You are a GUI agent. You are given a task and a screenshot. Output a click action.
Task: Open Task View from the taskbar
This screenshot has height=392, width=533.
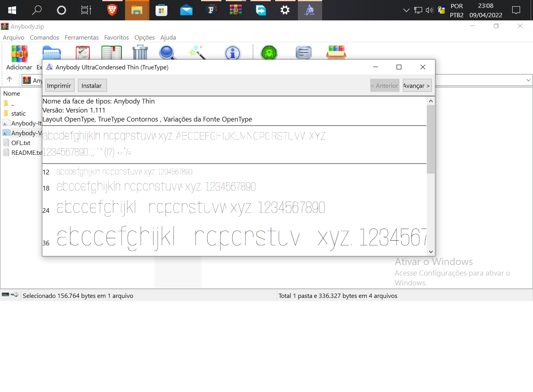point(86,10)
